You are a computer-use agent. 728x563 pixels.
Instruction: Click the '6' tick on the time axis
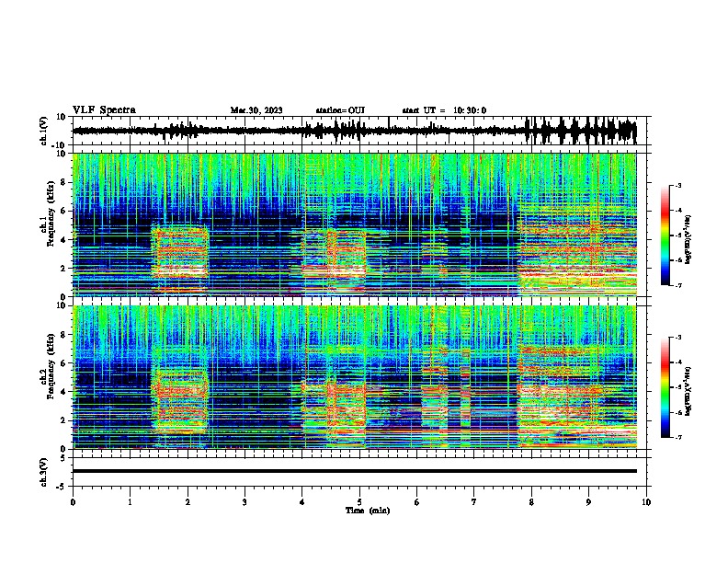pos(417,502)
